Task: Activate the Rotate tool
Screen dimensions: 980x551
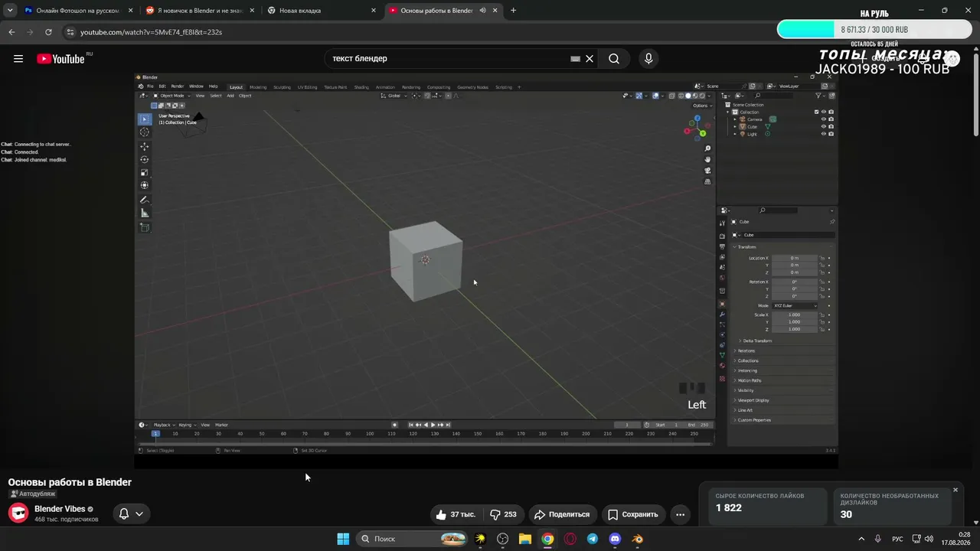Action: (x=144, y=159)
